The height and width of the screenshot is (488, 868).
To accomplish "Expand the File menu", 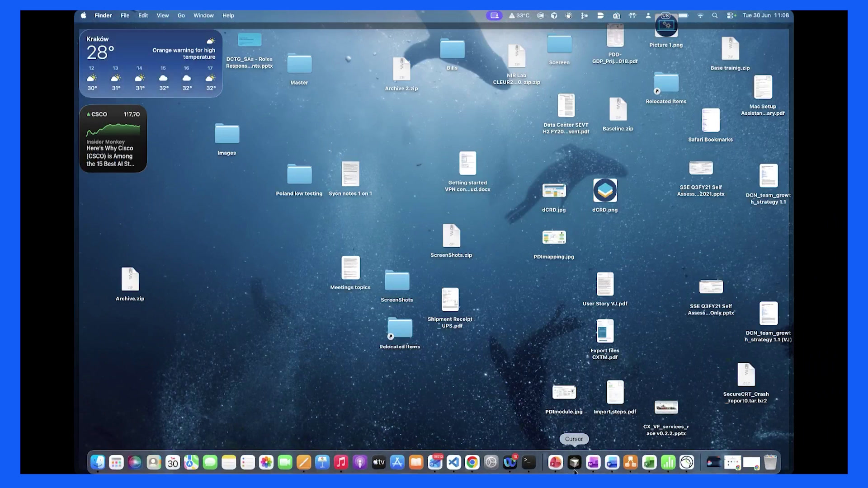I will (125, 15).
